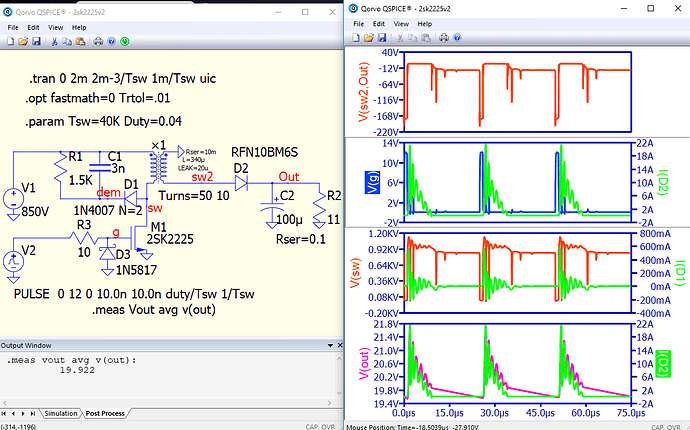Open help via blue question icon in waveform window
This screenshot has height=430, width=690.
pos(457,38)
